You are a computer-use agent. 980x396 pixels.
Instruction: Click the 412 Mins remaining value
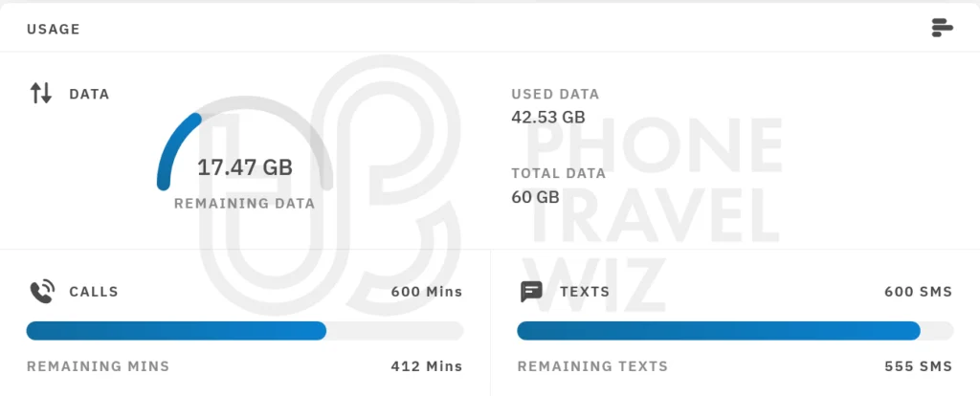[426, 366]
